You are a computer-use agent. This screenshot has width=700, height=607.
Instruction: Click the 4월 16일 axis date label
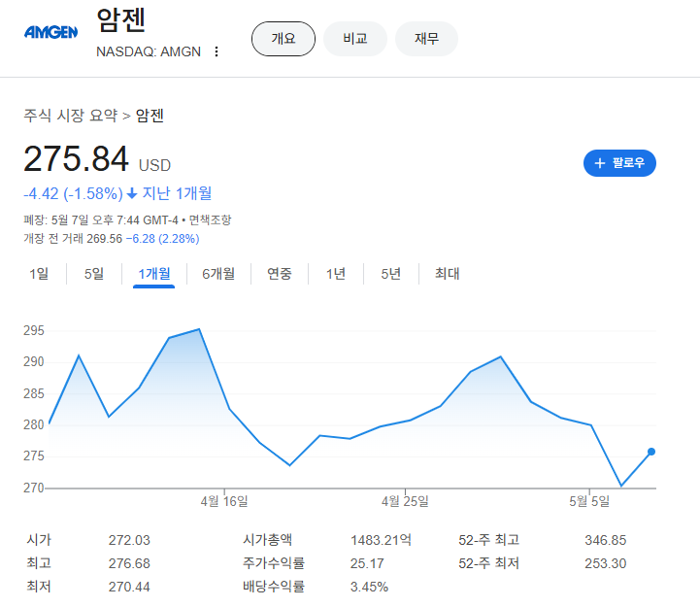pyautogui.click(x=224, y=501)
